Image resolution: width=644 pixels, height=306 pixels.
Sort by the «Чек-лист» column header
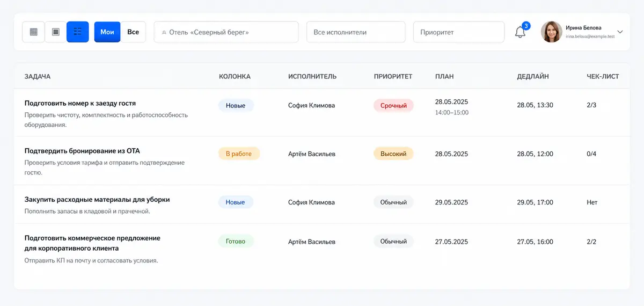(603, 76)
